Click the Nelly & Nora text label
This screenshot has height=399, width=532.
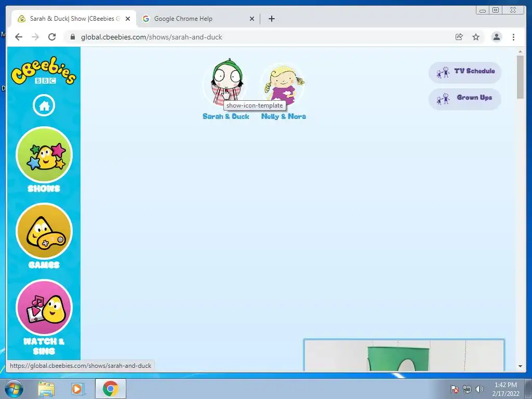[x=283, y=116]
